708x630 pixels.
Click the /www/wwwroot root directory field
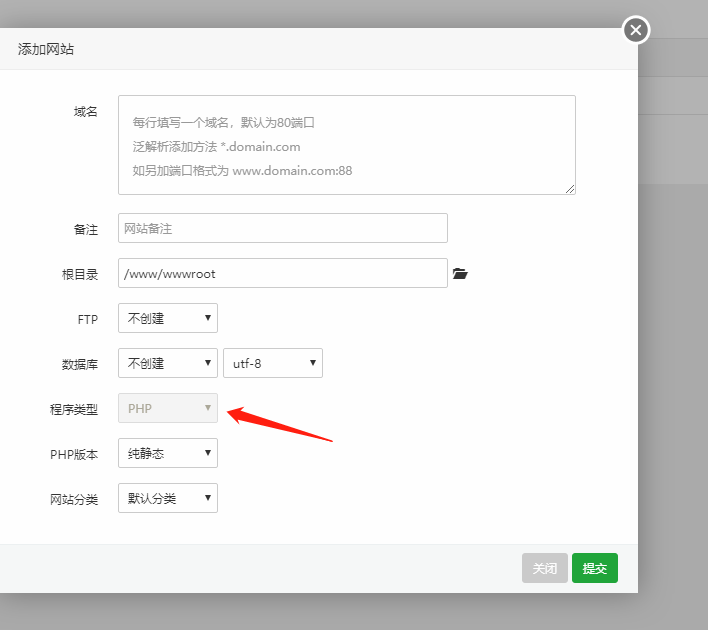282,273
